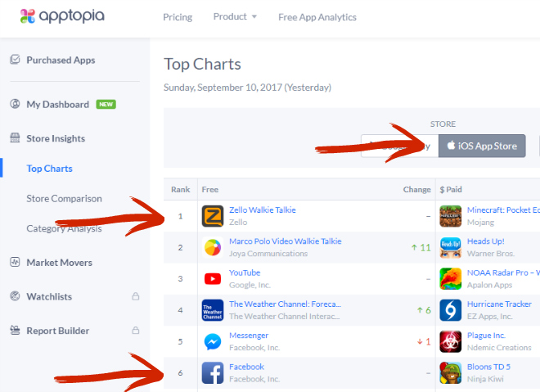This screenshot has height=392, width=540.
Task: Open the Zello Walkie Talkie app icon
Action: (x=213, y=216)
